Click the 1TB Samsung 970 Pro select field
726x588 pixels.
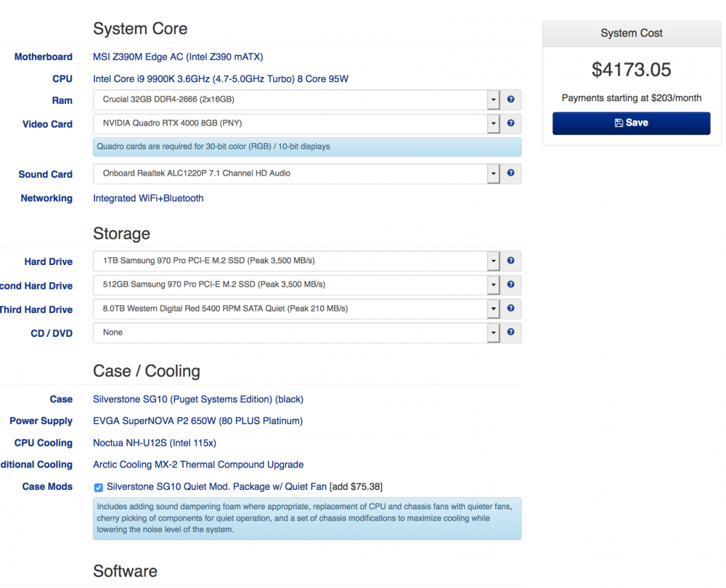pos(296,261)
